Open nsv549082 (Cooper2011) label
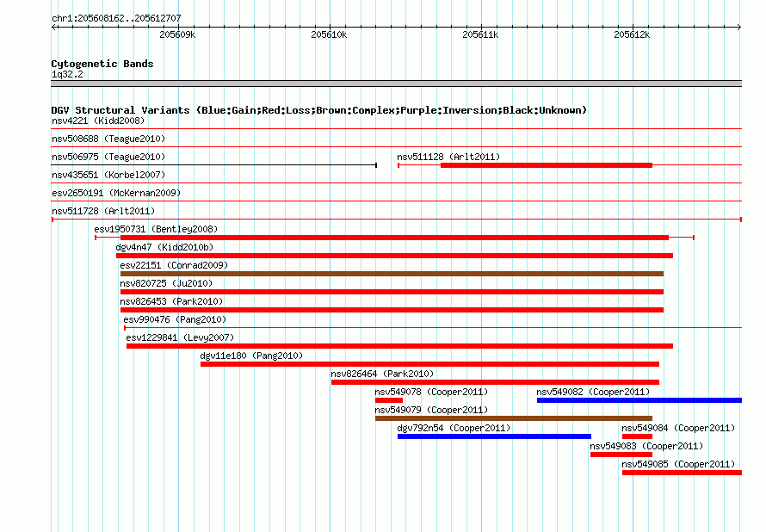 coord(593,392)
